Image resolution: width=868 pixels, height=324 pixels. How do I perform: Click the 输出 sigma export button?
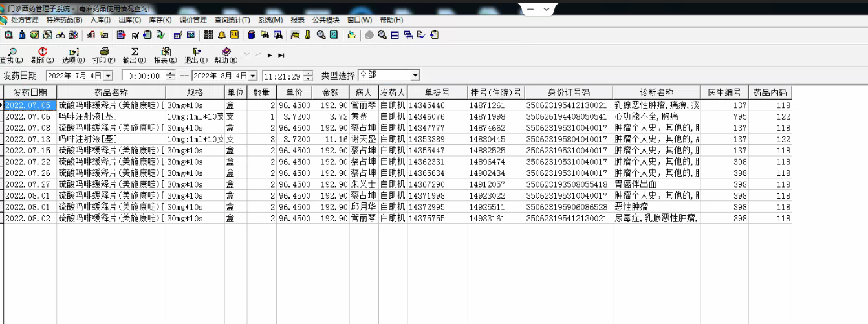(134, 56)
